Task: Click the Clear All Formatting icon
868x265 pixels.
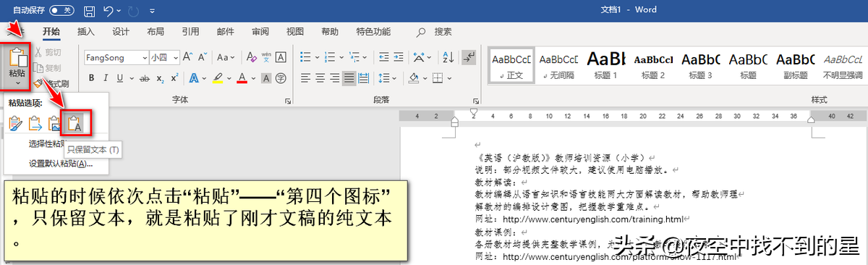Action: [251, 57]
